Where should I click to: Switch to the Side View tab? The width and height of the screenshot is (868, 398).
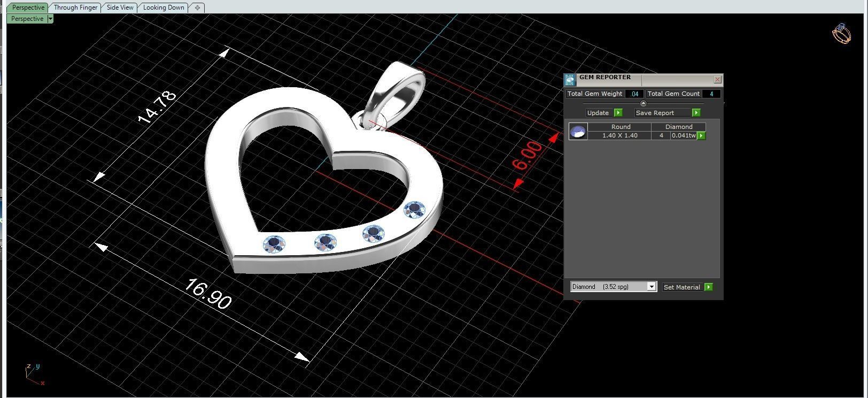point(120,7)
